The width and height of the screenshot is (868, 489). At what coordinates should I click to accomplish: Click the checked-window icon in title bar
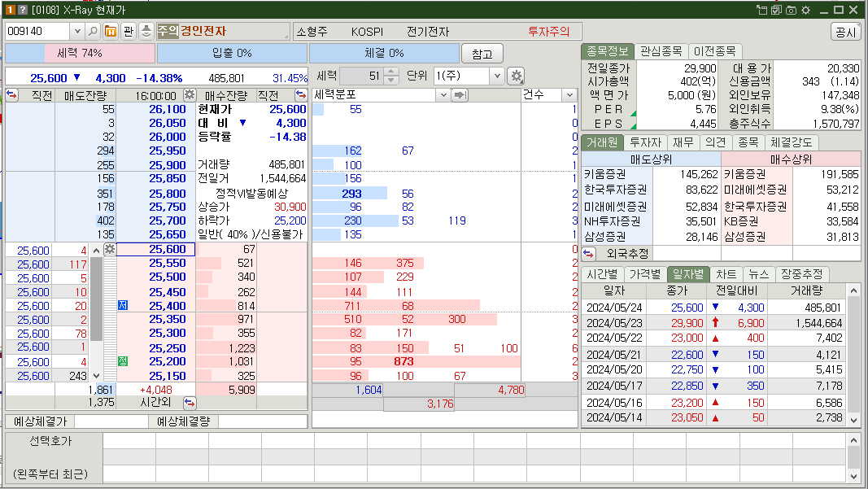(777, 10)
